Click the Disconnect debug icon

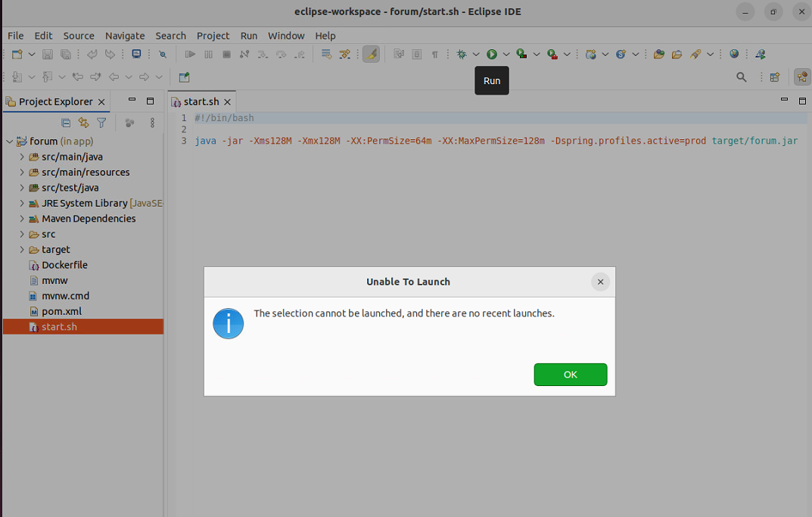[244, 54]
